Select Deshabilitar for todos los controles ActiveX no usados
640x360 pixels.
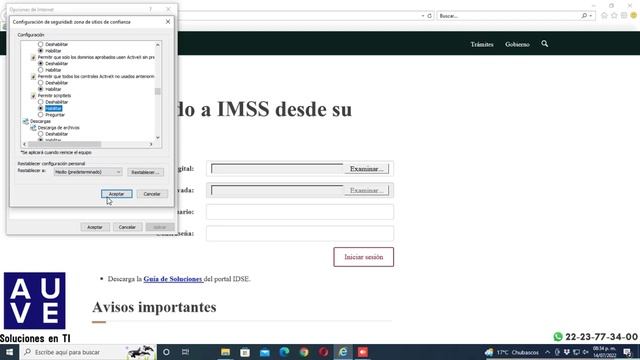click(40, 82)
